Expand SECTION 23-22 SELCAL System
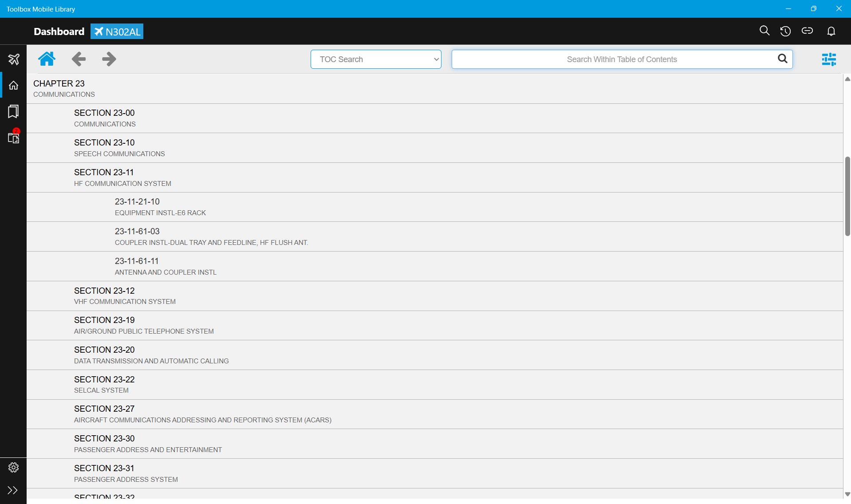851x504 pixels. 435,385
